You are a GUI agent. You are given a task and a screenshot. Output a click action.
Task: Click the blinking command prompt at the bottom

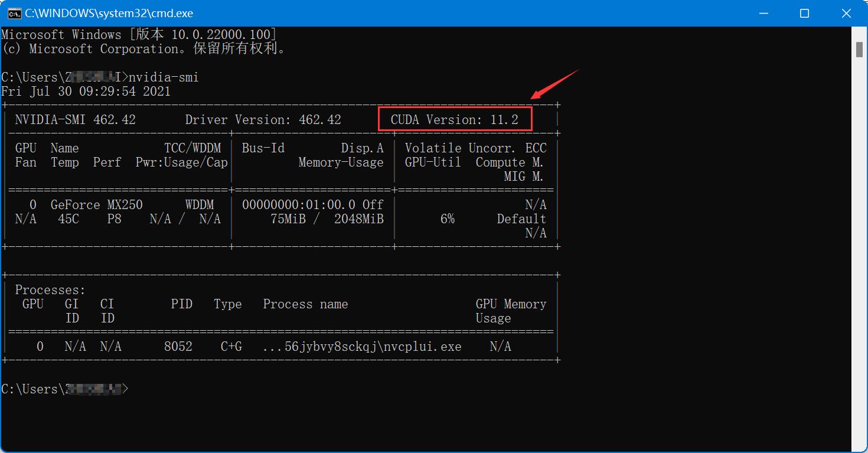[125, 389]
